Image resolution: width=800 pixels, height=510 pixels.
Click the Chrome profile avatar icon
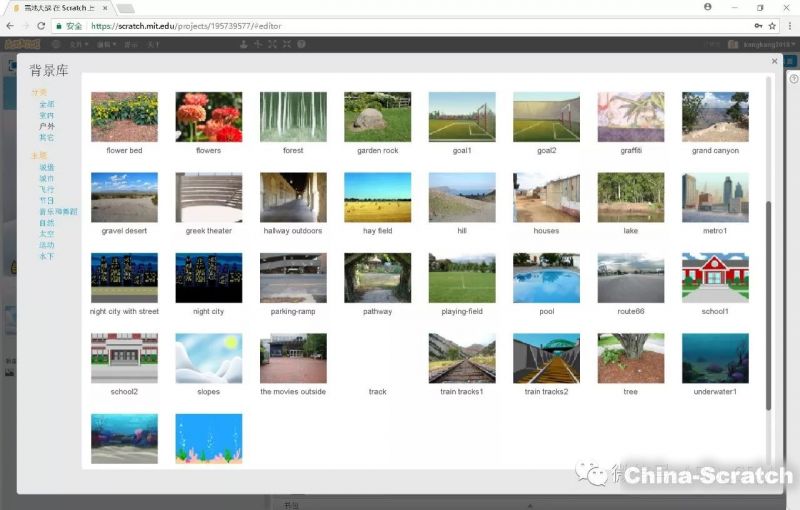click(708, 7)
